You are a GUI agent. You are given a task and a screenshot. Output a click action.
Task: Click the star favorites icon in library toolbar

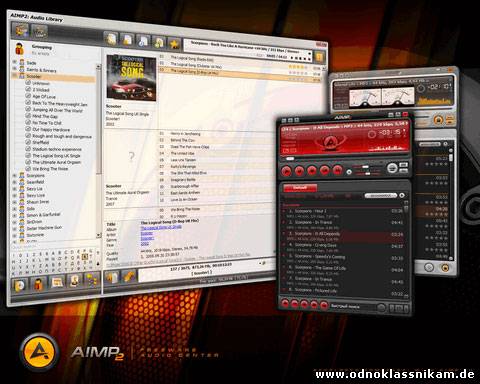[174, 44]
